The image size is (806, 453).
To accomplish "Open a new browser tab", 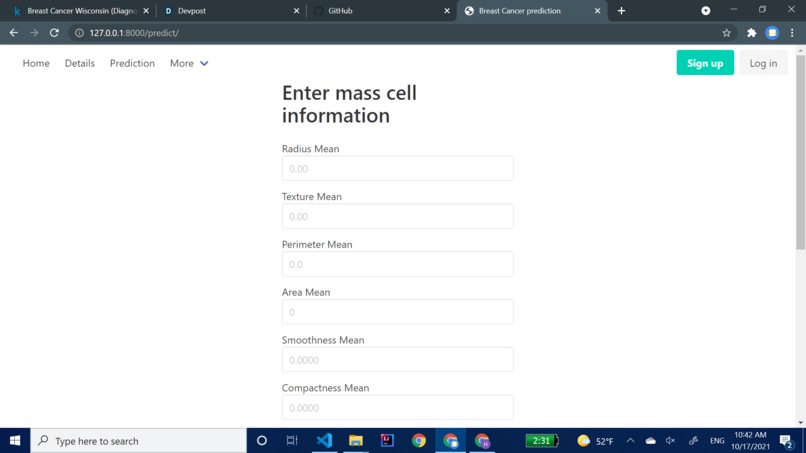I will click(621, 10).
